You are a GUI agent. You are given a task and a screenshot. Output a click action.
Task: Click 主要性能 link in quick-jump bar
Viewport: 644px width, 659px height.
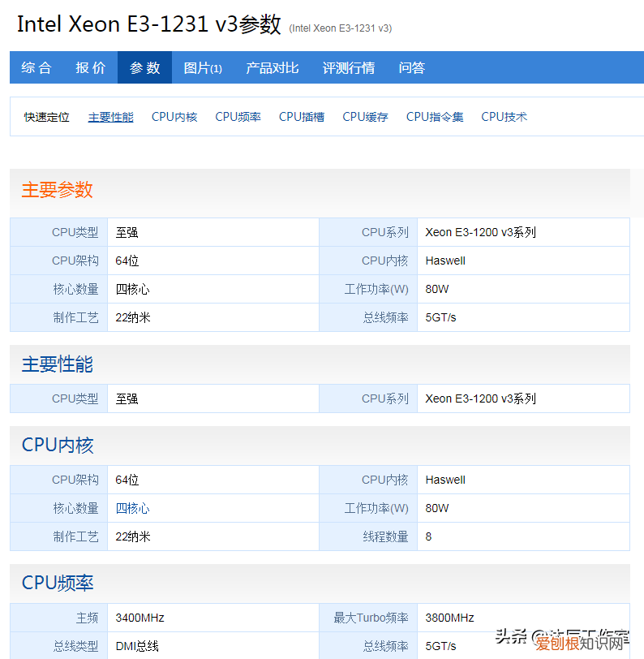pyautogui.click(x=110, y=117)
